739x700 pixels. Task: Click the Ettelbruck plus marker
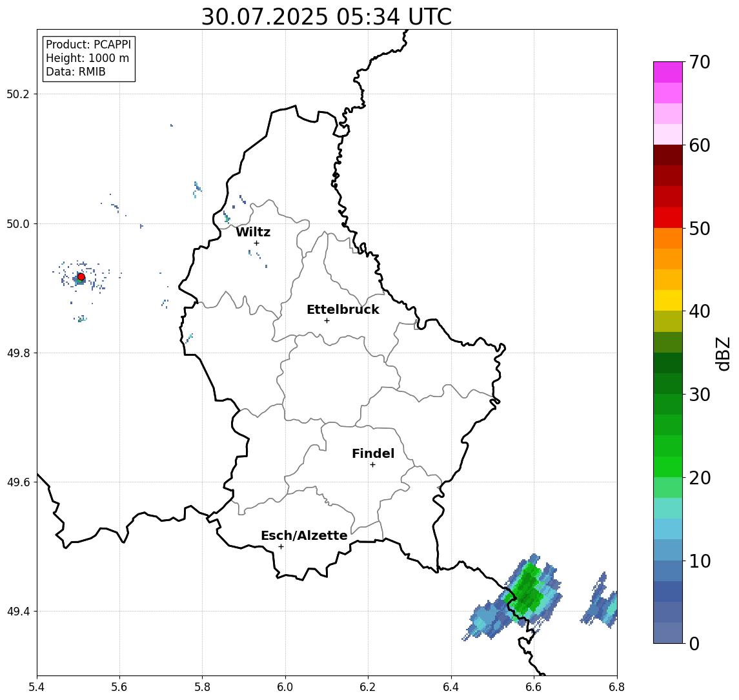pos(327,321)
